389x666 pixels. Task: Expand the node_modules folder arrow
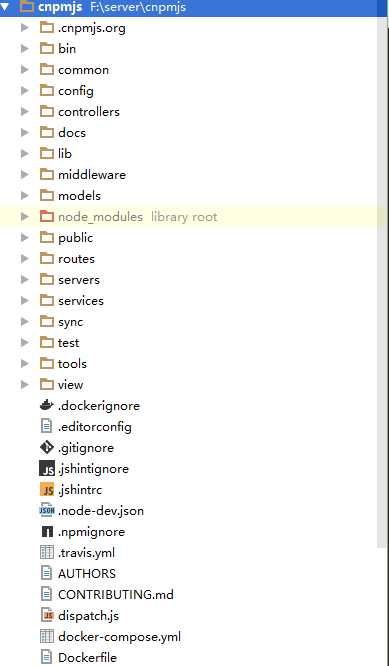click(x=25, y=217)
